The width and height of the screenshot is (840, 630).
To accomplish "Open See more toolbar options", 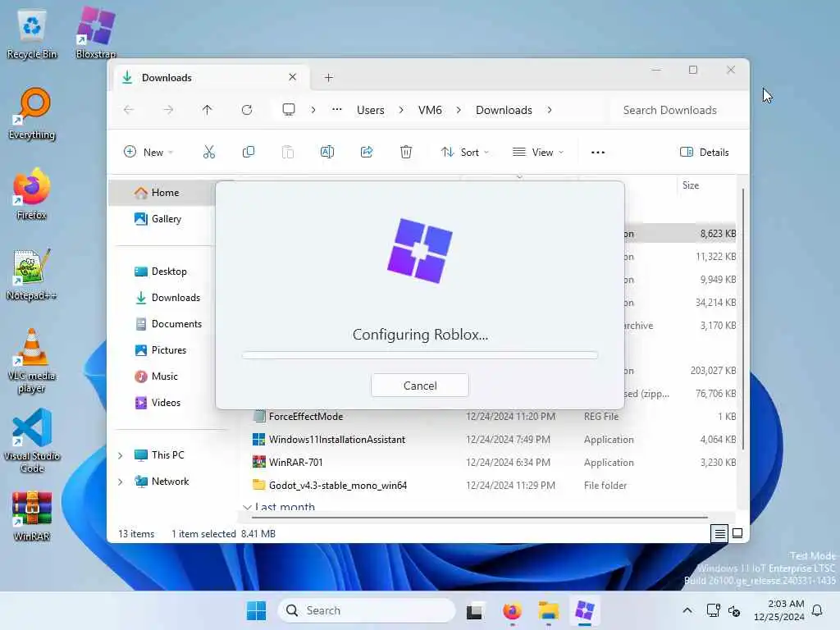I will pyautogui.click(x=598, y=152).
